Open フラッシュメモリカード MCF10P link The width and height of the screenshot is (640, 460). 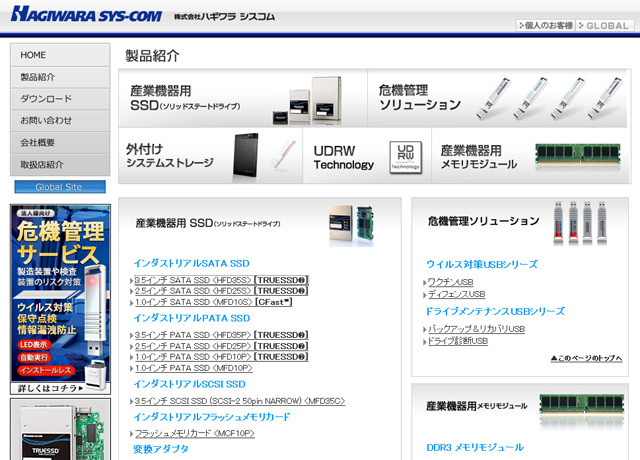pyautogui.click(x=194, y=433)
